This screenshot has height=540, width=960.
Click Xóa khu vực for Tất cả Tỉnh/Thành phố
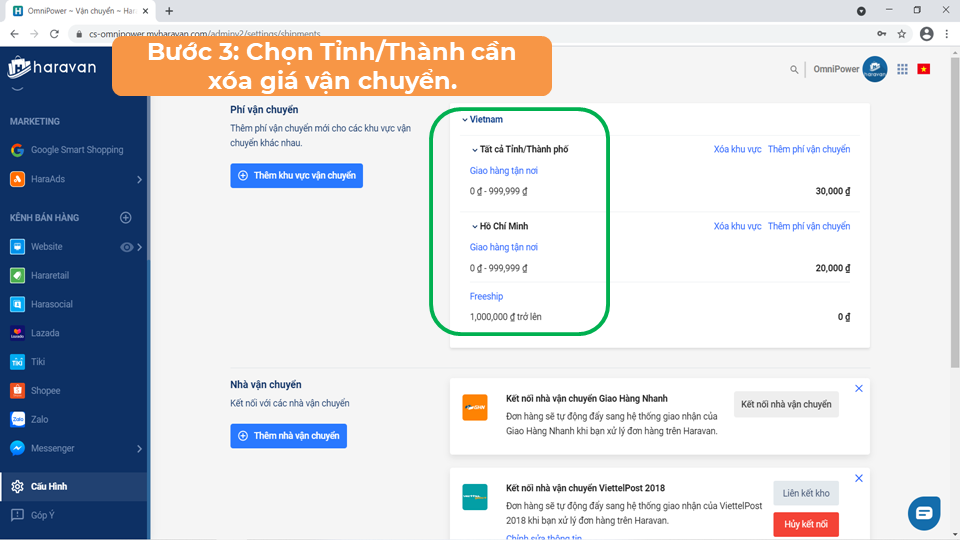pyautogui.click(x=737, y=149)
